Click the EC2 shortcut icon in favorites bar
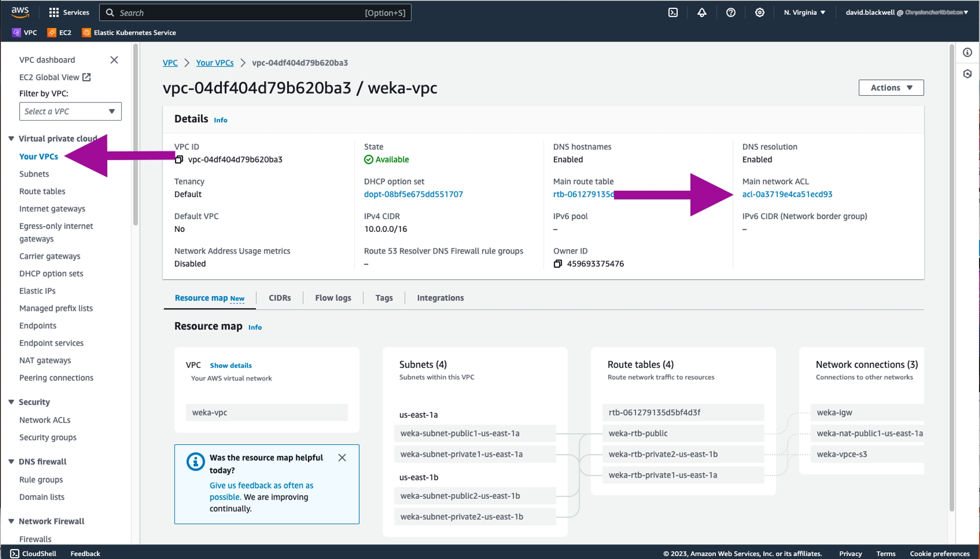Image resolution: width=980 pixels, height=559 pixels. [x=51, y=33]
